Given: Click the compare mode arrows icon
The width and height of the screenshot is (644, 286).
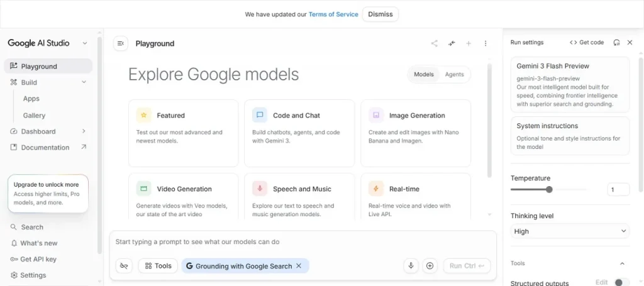Looking at the screenshot, I should pos(452,43).
